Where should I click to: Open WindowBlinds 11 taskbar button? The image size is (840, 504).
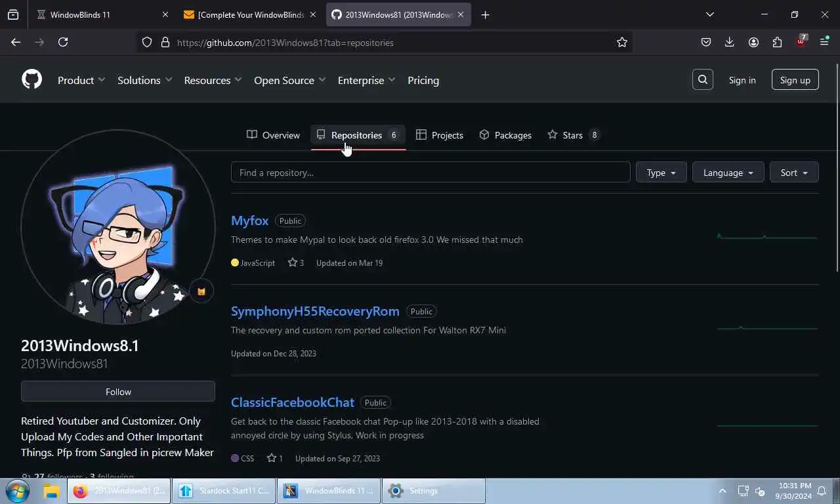pos(329,491)
